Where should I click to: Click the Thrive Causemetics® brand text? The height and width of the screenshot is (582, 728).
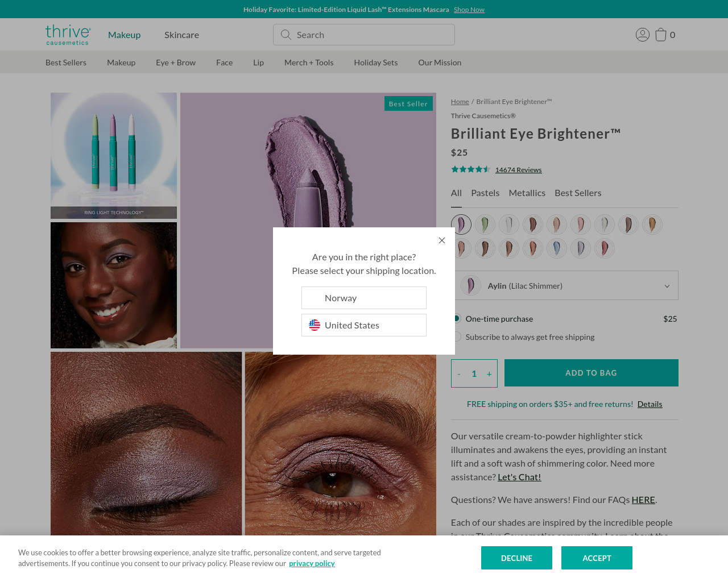483,116
